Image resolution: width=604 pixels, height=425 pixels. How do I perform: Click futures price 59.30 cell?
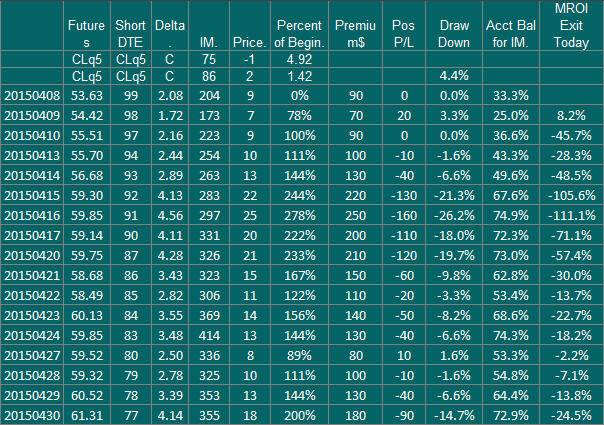pyautogui.click(x=87, y=195)
